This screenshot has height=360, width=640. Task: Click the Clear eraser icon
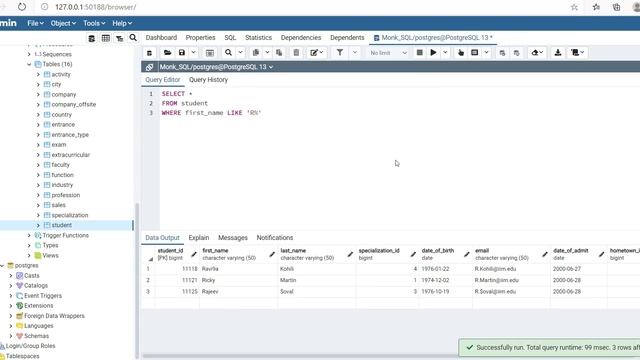[x=537, y=53]
